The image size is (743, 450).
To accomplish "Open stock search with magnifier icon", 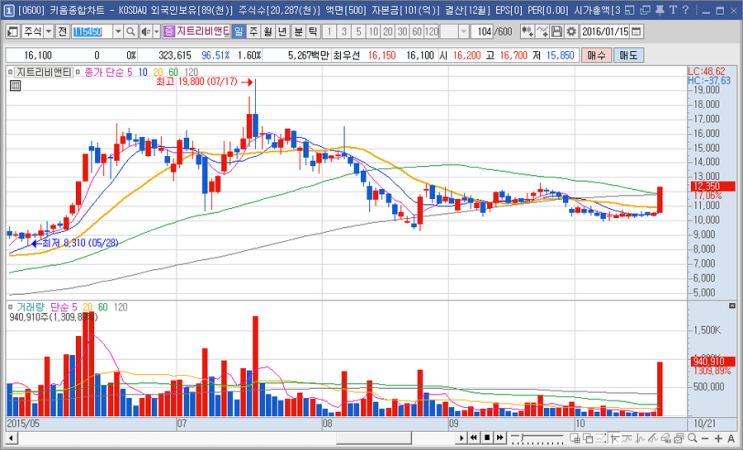I will (x=131, y=32).
